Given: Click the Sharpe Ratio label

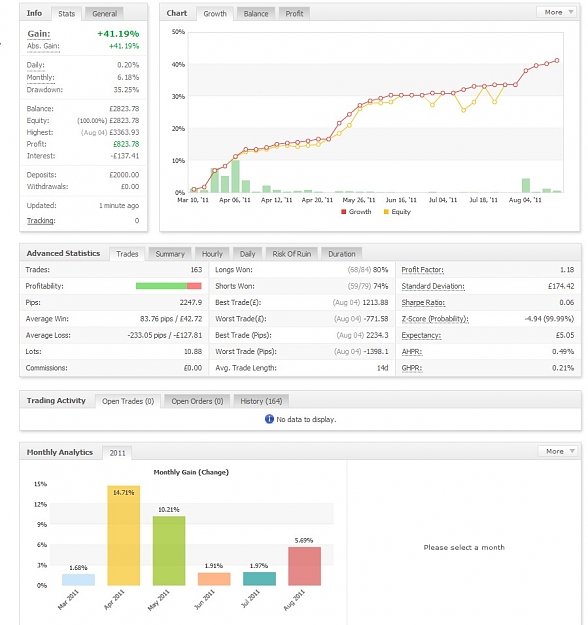Looking at the screenshot, I should [x=423, y=303].
